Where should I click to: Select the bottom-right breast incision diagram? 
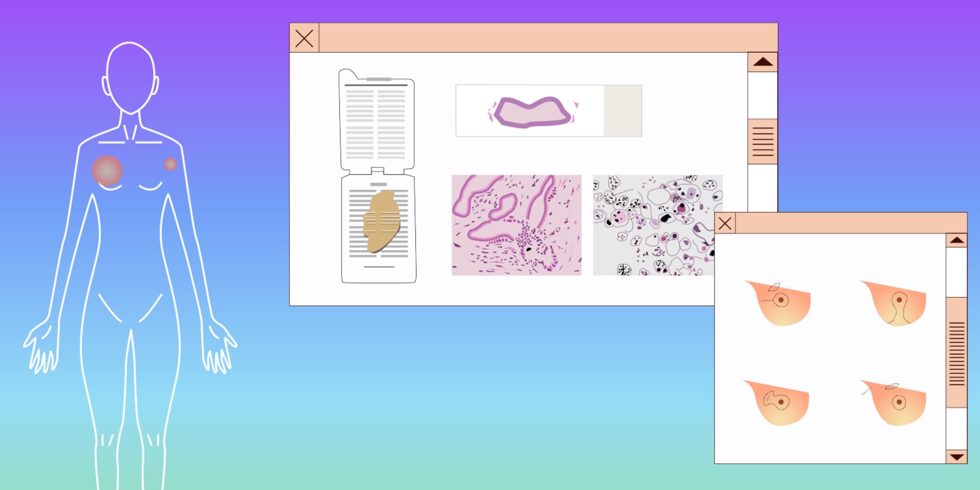[894, 403]
